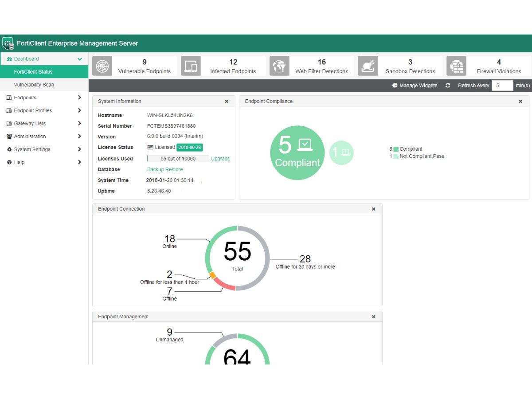Screen dimensions: 532x399
Task: Click the FortiClient EMS shield logo
Action: pos(8,43)
